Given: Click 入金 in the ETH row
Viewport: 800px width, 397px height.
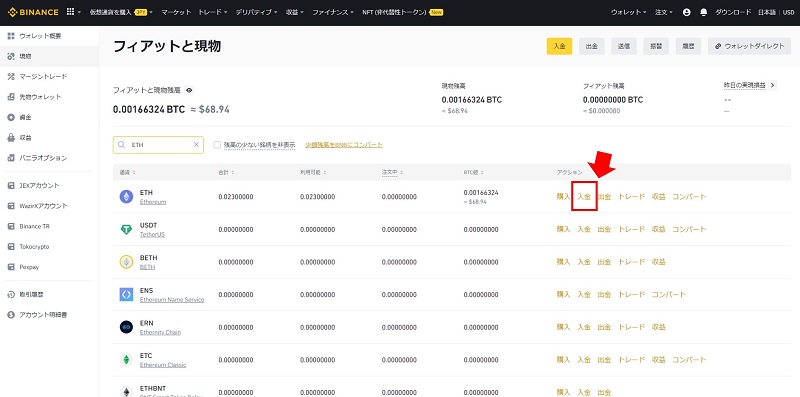Looking at the screenshot, I should 584,196.
